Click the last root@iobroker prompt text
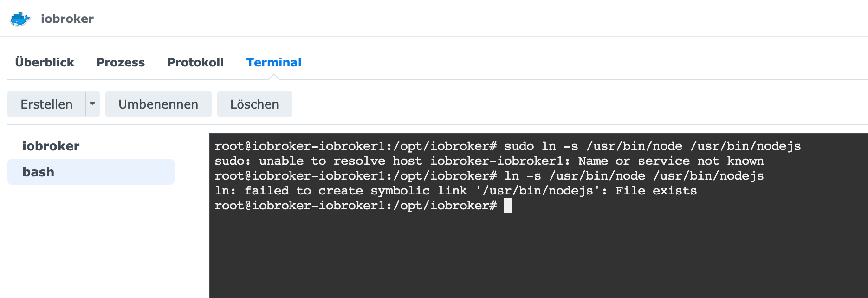 (356, 206)
